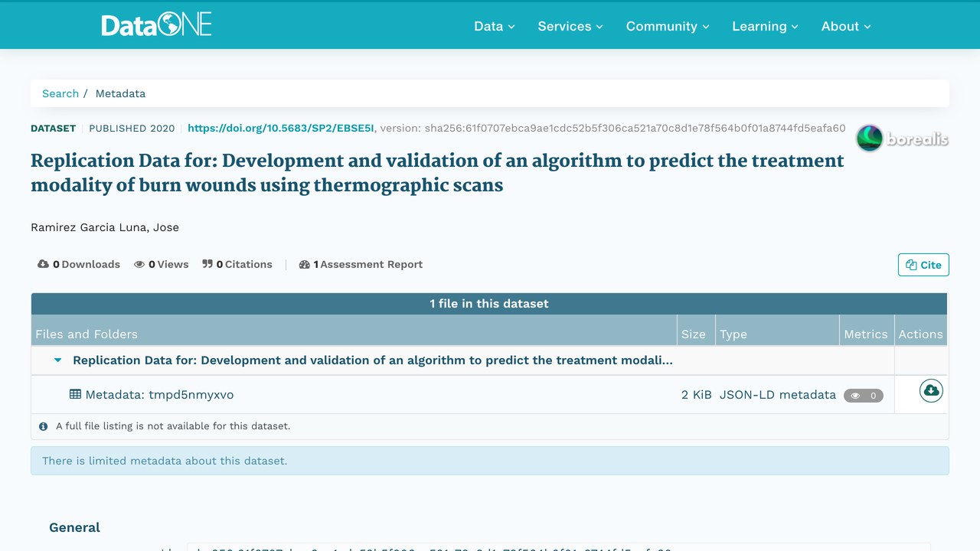Click the JSON-LD metadata type cell
The image size is (980, 551).
[778, 395]
